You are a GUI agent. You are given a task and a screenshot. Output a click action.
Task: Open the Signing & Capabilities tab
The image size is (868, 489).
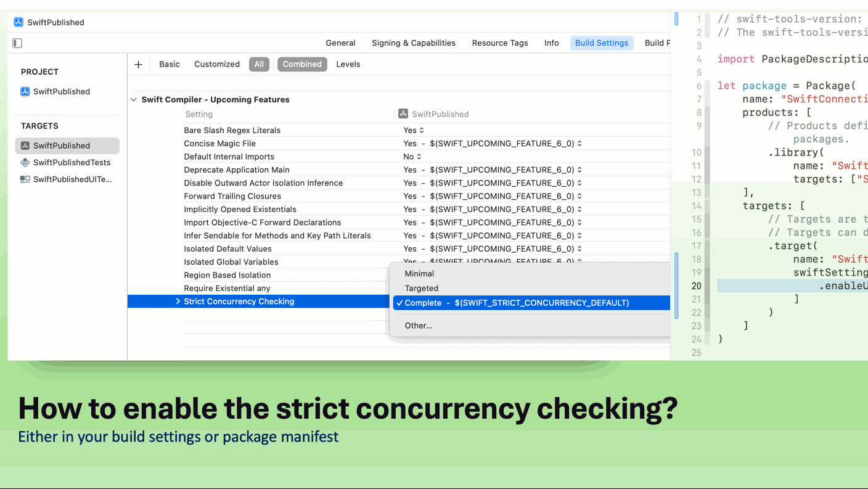[414, 43]
